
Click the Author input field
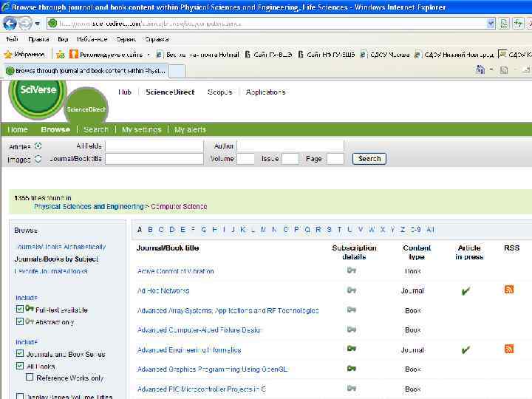290,146
